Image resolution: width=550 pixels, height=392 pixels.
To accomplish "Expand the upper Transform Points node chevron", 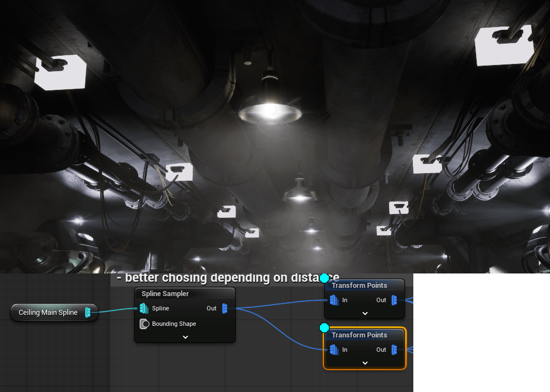I will (364, 313).
